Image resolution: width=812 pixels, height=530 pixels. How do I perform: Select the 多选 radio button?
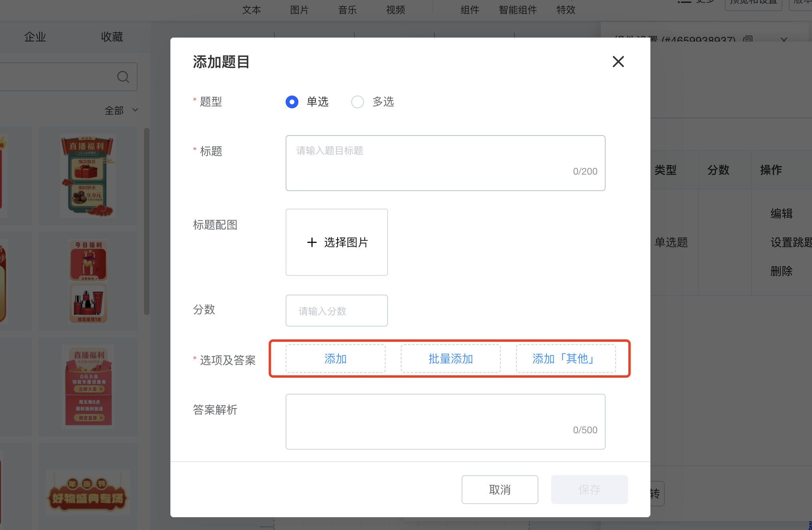tap(358, 102)
